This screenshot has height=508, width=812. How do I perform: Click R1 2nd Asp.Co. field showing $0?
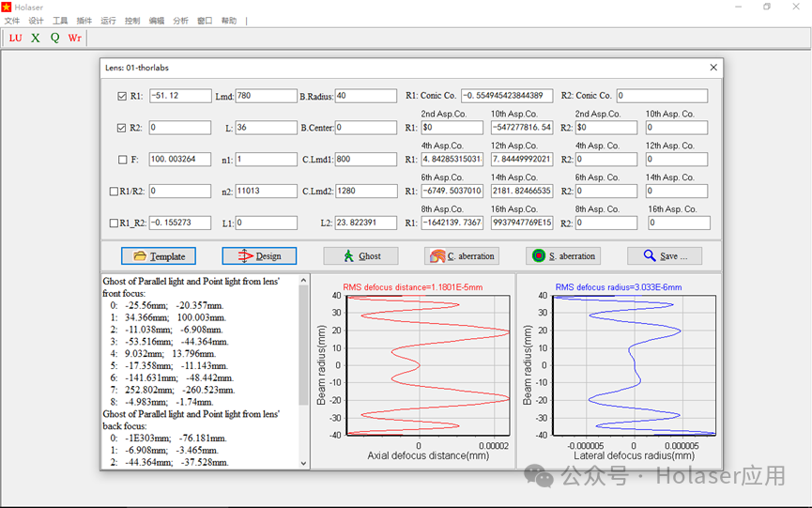(x=452, y=128)
